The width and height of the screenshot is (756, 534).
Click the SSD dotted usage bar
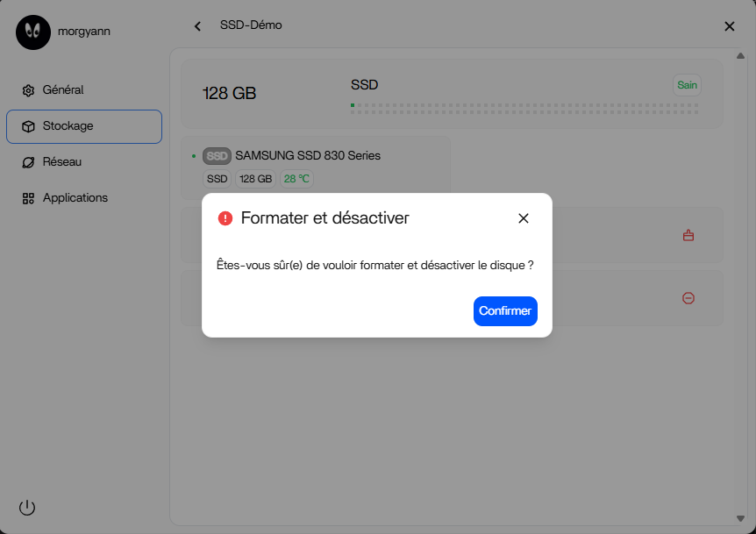524,109
